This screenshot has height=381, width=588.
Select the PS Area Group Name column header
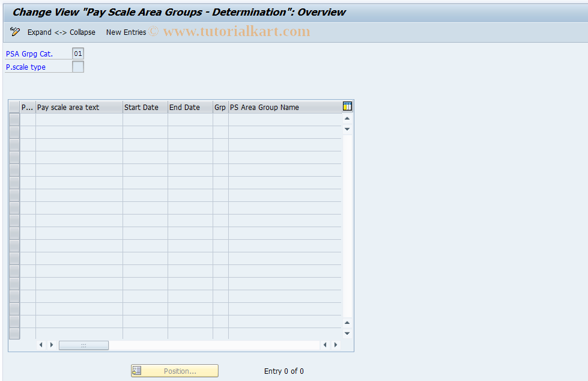click(x=285, y=108)
